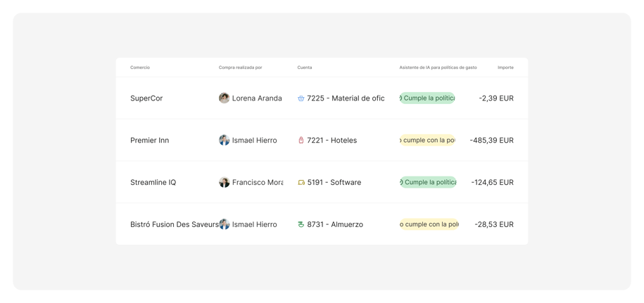This screenshot has width=644, height=303.
Task: Click the luggage icon beside 7221 Hoteles
Action: coord(301,140)
